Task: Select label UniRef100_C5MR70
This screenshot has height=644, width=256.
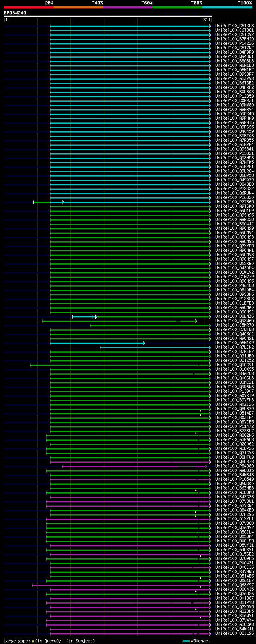Action: tap(234, 325)
